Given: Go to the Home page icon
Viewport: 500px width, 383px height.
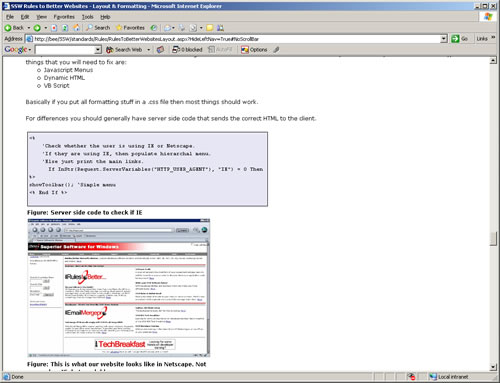Looking at the screenshot, I should coord(77,28).
